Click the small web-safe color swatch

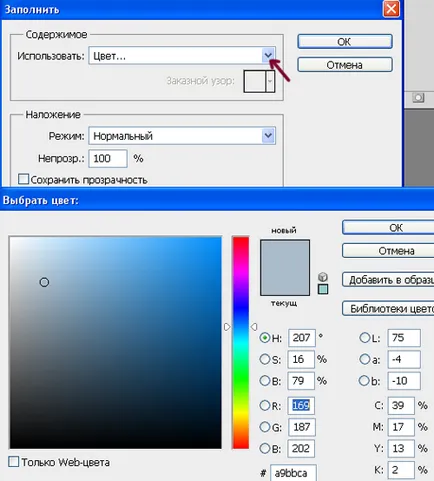pos(323,289)
